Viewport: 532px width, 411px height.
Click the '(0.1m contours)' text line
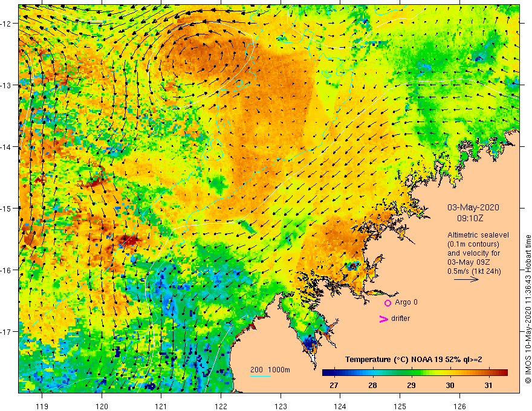(473, 244)
